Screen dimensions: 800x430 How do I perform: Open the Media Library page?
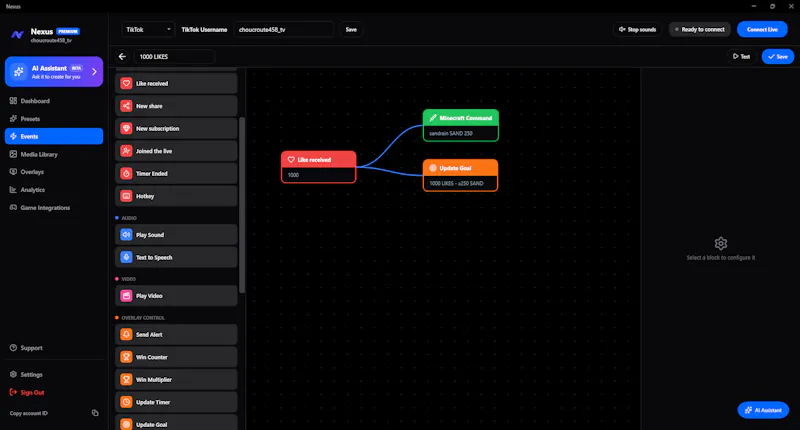click(54, 154)
